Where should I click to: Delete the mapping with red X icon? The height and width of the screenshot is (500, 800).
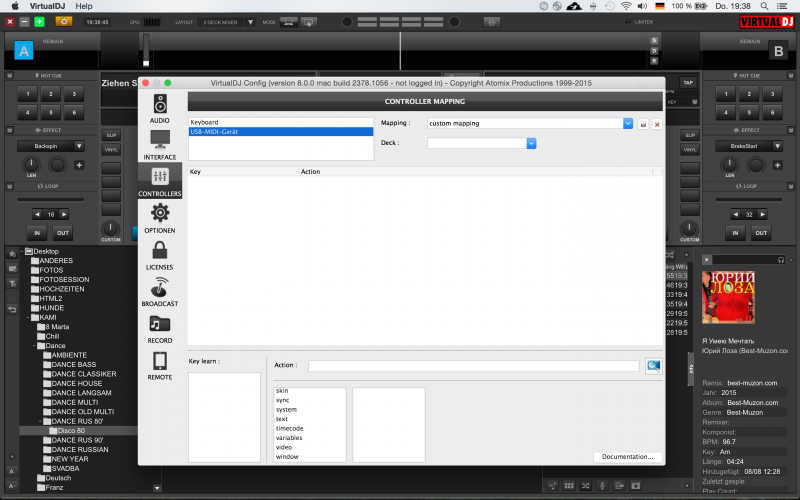pos(657,124)
